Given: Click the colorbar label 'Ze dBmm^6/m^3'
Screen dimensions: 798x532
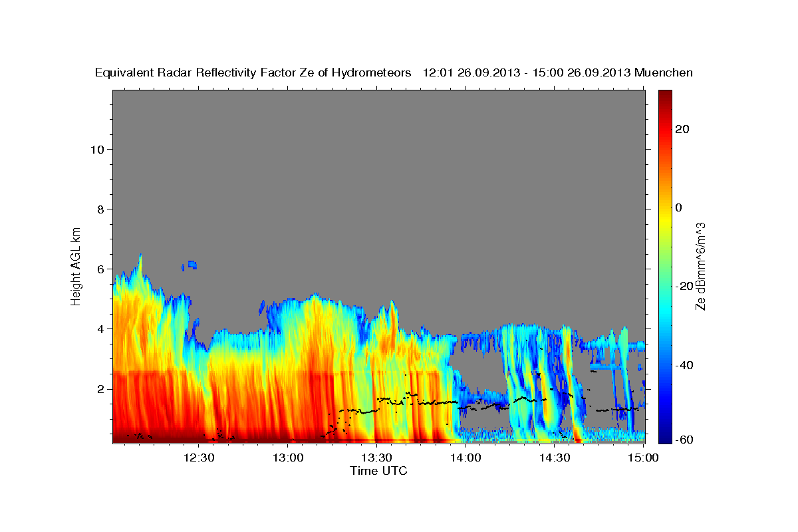Looking at the screenshot, I should (700, 266).
